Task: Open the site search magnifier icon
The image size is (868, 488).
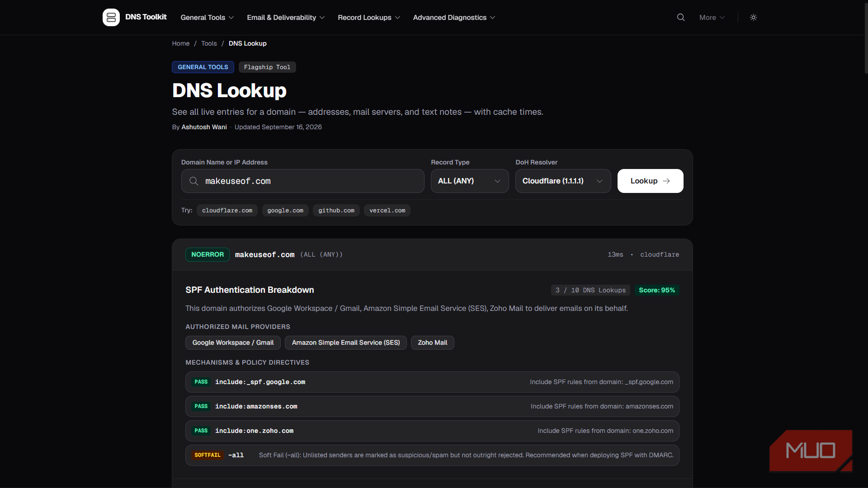Action: [681, 17]
